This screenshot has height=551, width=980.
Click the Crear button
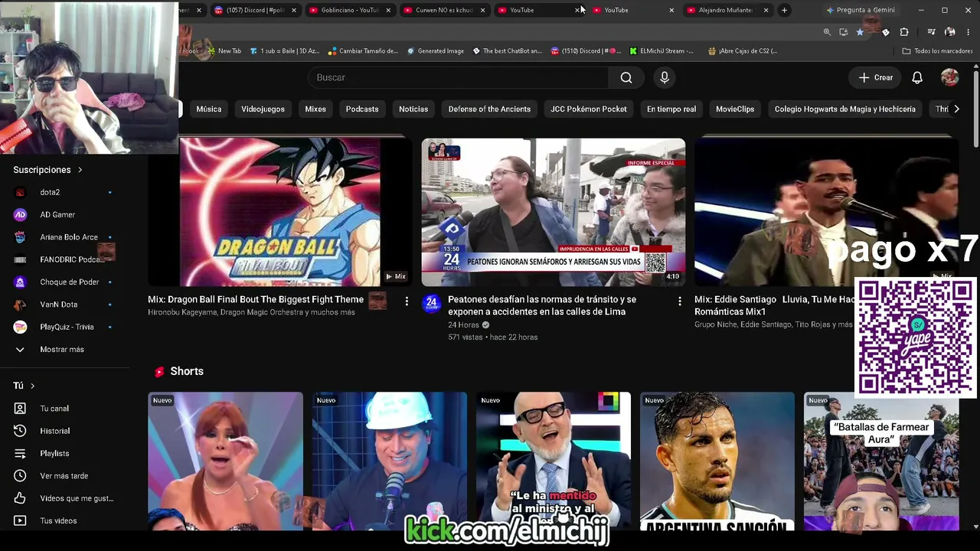coord(876,77)
